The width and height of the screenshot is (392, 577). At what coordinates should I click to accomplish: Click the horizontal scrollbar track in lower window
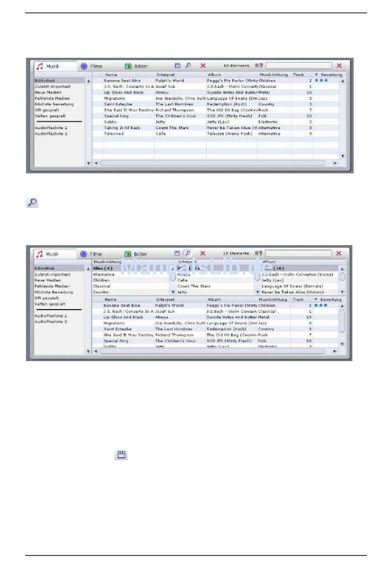click(213, 351)
